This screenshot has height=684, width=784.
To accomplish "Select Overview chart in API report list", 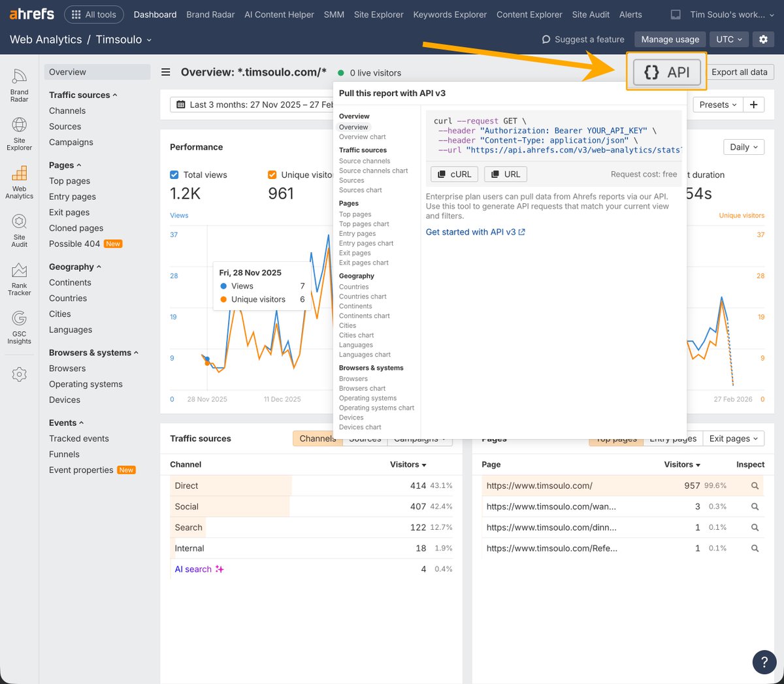I will [x=363, y=137].
